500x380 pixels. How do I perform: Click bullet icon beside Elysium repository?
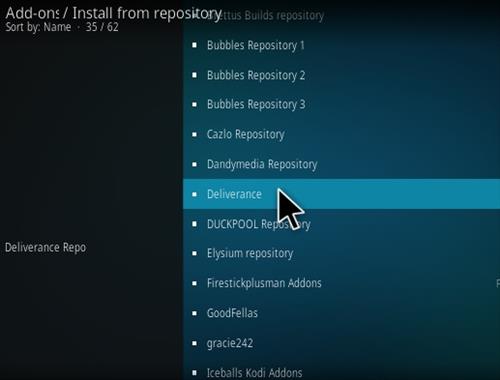coord(194,253)
